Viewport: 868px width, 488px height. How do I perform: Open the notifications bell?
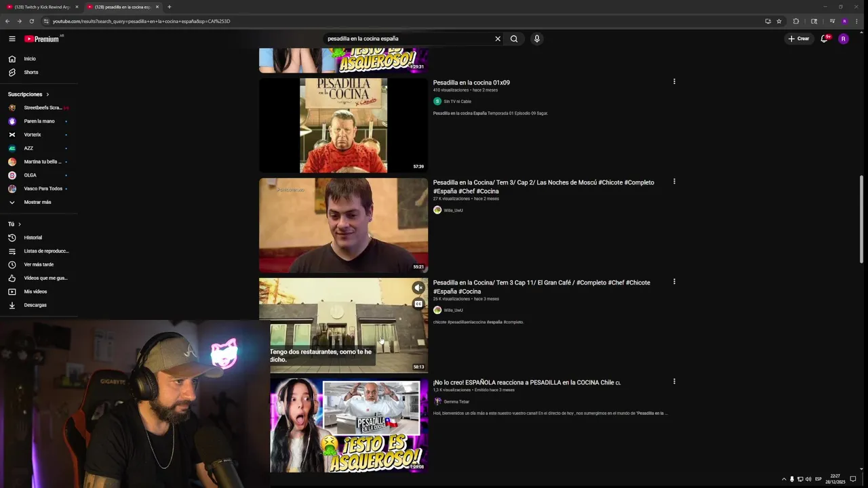pyautogui.click(x=825, y=39)
